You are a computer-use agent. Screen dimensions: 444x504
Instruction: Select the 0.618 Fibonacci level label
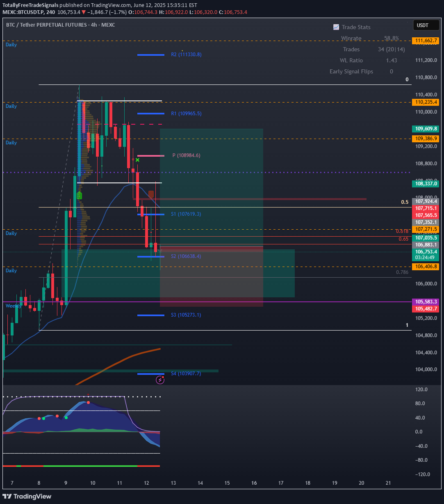coord(402,231)
